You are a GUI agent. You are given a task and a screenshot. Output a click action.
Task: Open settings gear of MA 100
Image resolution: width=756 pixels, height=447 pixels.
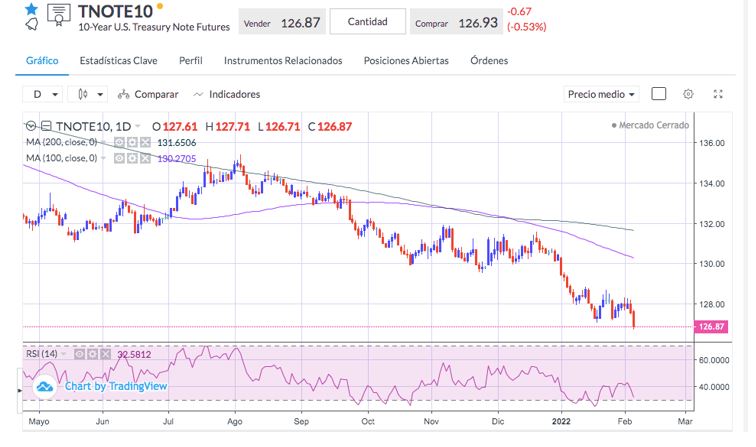(132, 158)
